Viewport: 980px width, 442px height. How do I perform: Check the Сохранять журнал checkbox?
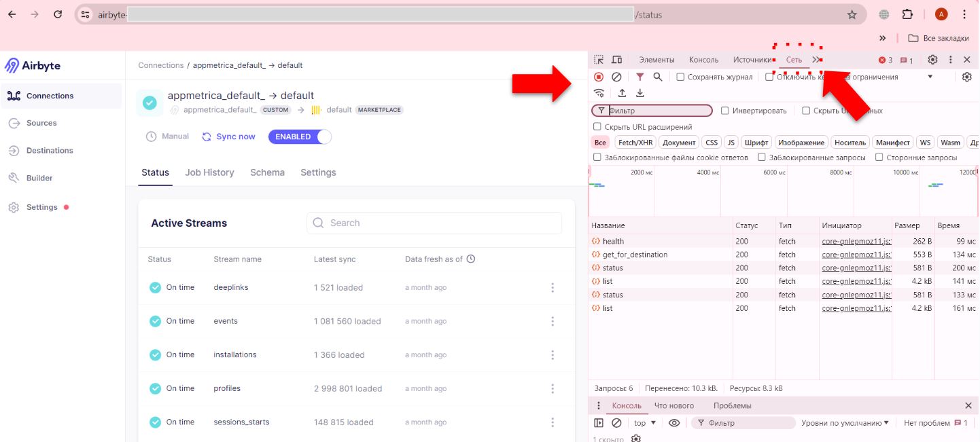(x=680, y=77)
